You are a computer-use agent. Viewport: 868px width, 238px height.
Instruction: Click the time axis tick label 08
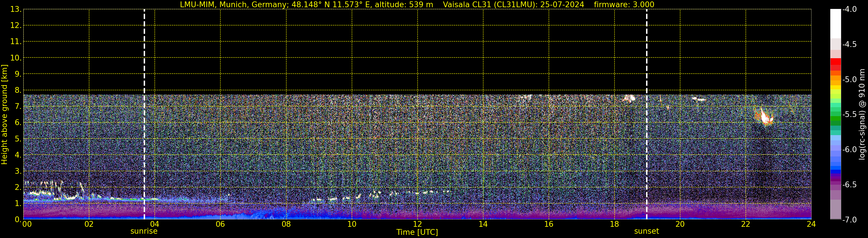[286, 224]
